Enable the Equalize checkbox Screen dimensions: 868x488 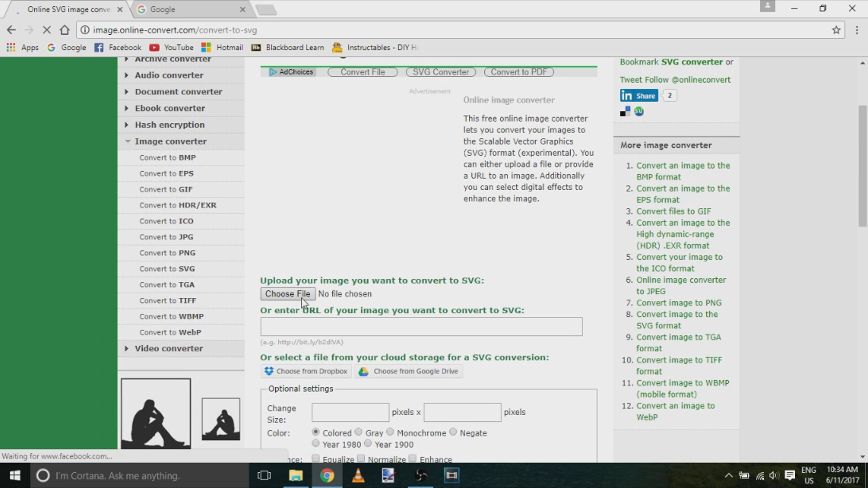tap(316, 458)
